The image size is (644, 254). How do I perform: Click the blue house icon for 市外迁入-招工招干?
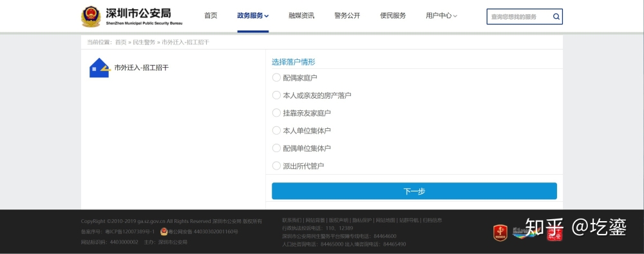99,68
